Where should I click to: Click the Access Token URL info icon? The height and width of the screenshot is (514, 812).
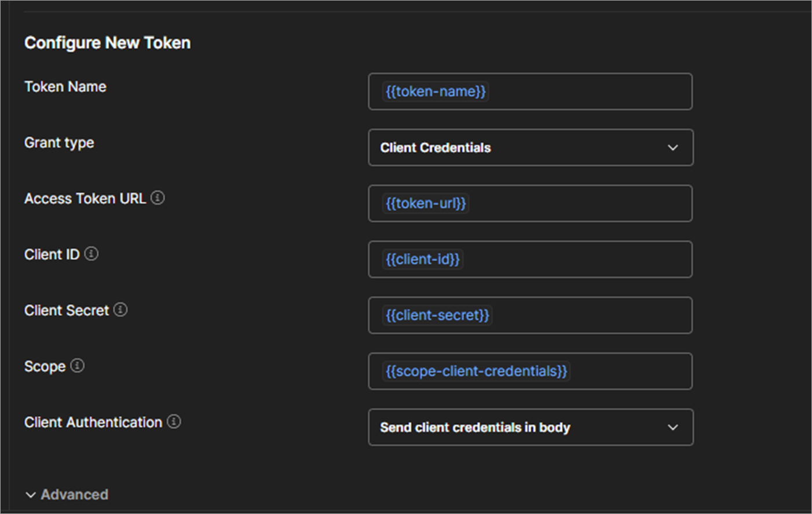pos(158,197)
